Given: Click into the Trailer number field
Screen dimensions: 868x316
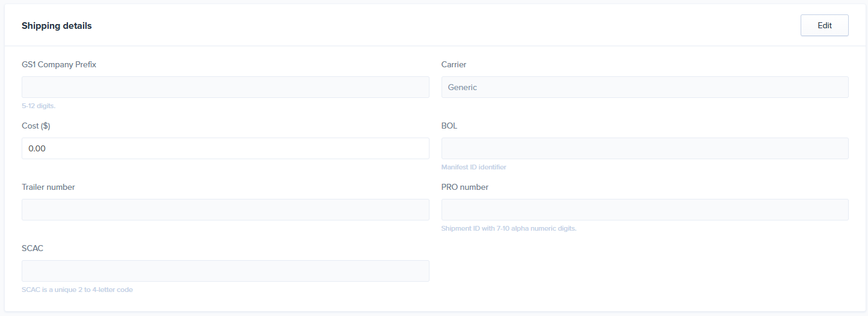Looking at the screenshot, I should (226, 210).
